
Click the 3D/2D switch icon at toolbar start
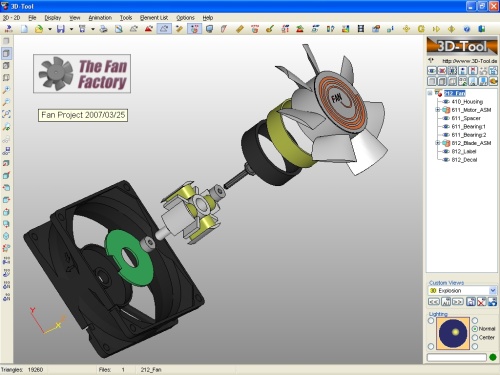(x=8, y=29)
